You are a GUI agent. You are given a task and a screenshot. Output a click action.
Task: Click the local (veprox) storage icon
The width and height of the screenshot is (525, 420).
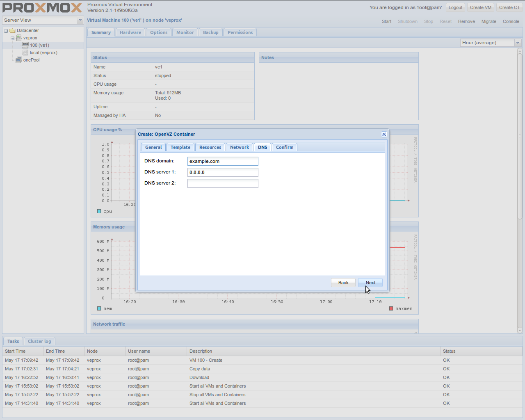click(x=25, y=52)
